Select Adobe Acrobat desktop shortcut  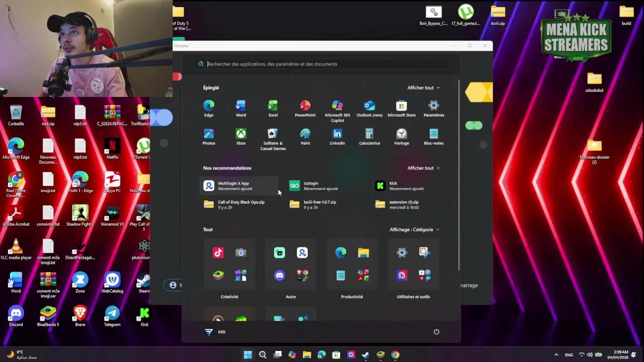pos(16,216)
